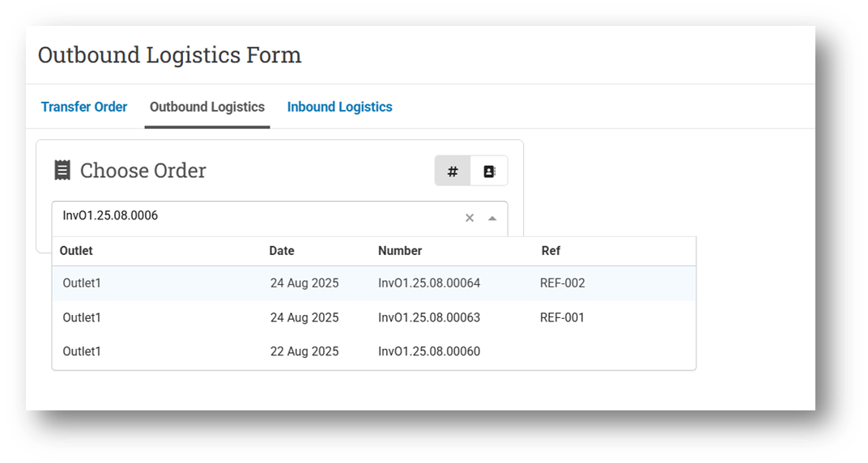This screenshot has height=463, width=868.
Task: Click REF-002 reference entry
Action: 563,283
